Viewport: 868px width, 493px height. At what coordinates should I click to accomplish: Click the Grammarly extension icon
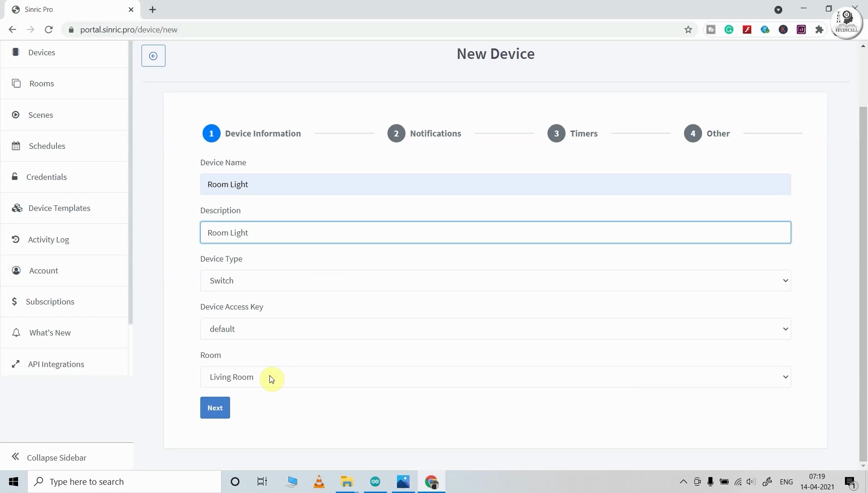click(729, 29)
